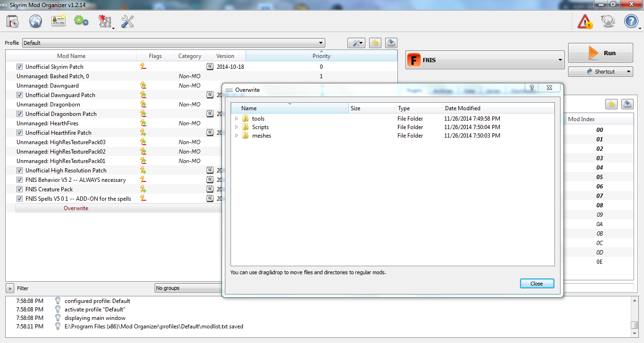The width and height of the screenshot is (644, 343).
Task: Expand the Scripts folder tree
Action: 237,127
